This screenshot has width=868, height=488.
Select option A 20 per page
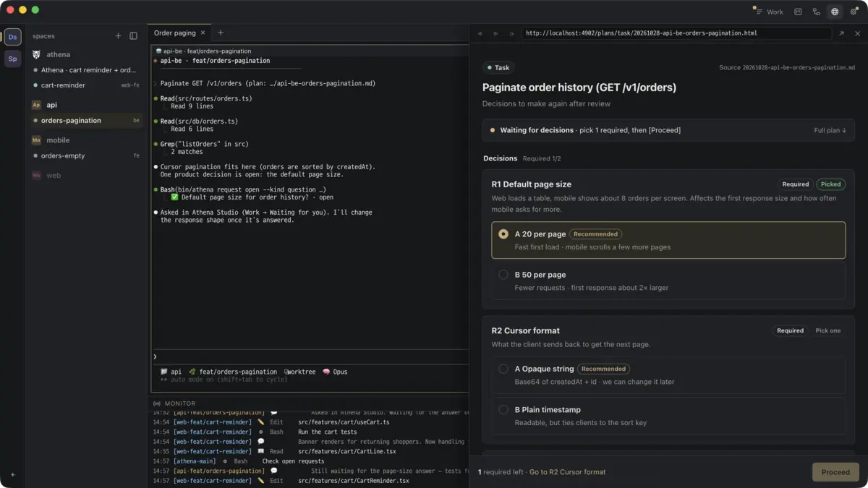coord(668,240)
